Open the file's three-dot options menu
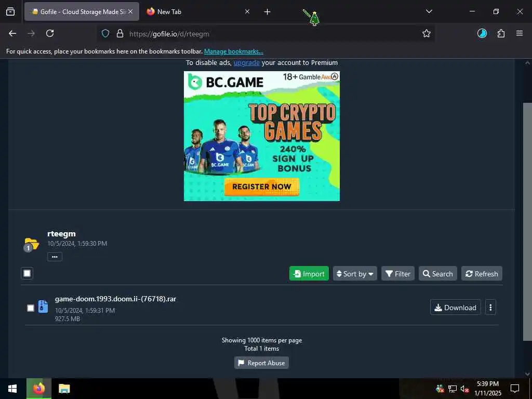This screenshot has height=399, width=532. point(490,308)
